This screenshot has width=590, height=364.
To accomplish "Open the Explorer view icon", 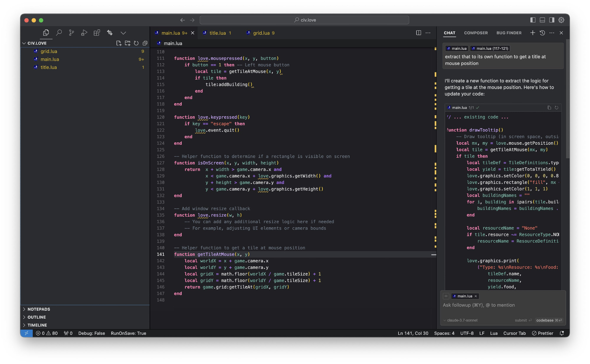I will click(46, 33).
